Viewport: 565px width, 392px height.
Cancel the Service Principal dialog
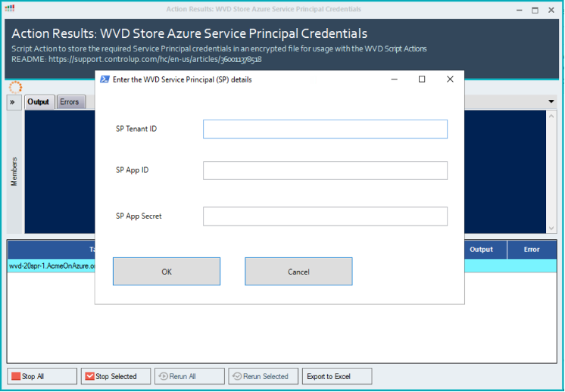point(298,272)
